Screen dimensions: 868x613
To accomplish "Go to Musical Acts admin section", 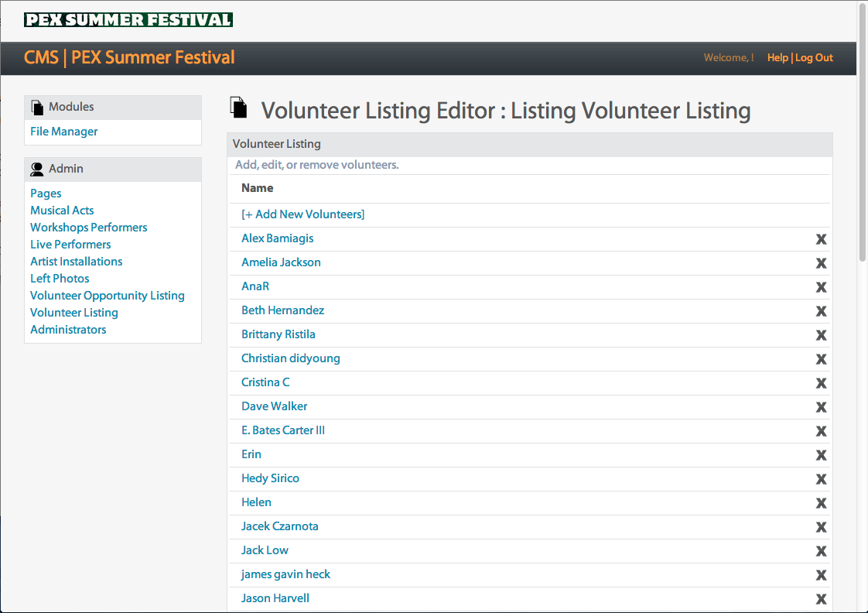I will [x=62, y=211].
